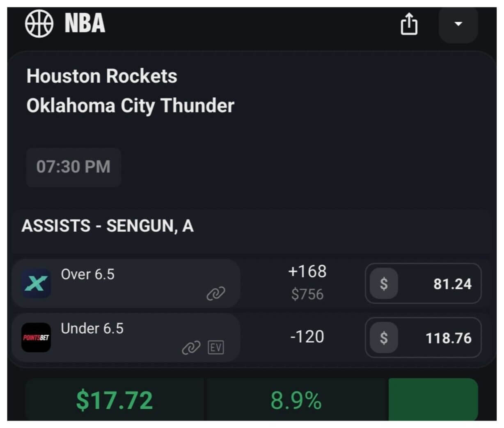This screenshot has height=428, width=504.
Task: Click the PointsBet sportsbook logo
Action: (x=36, y=337)
